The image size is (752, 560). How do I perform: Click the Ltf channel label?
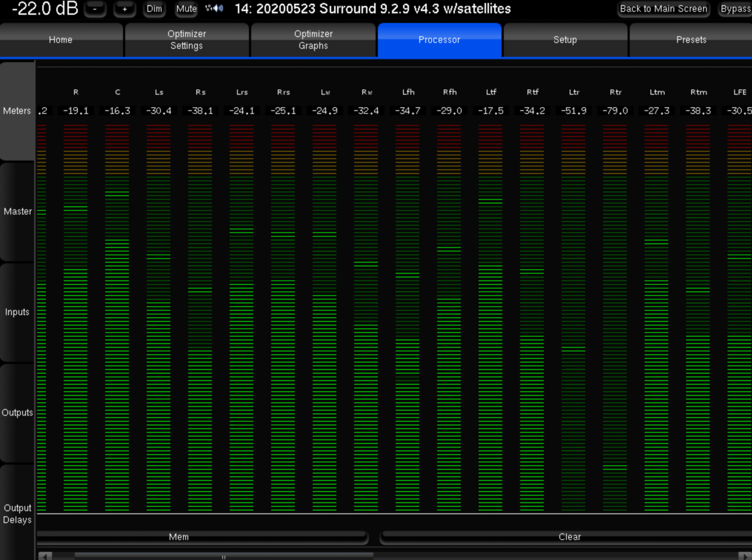(x=491, y=92)
